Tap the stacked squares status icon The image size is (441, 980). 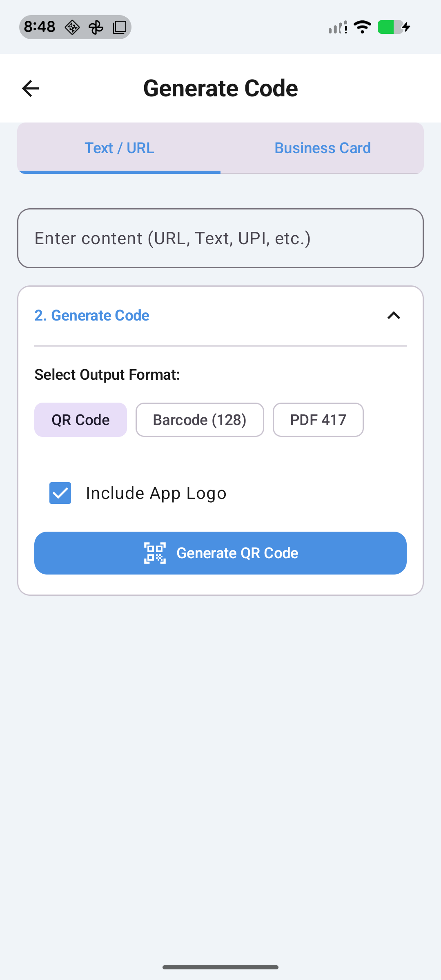(x=120, y=27)
